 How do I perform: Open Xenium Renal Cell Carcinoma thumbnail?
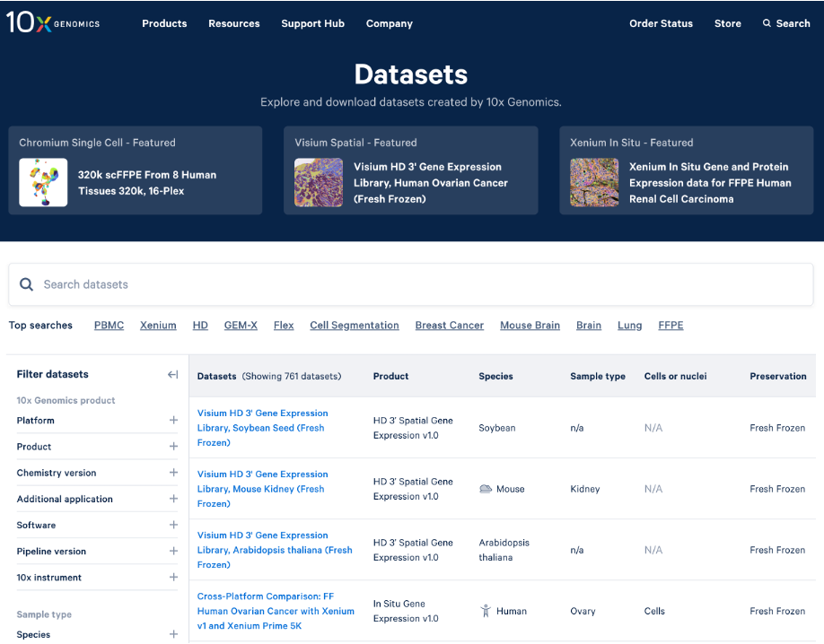pos(594,183)
